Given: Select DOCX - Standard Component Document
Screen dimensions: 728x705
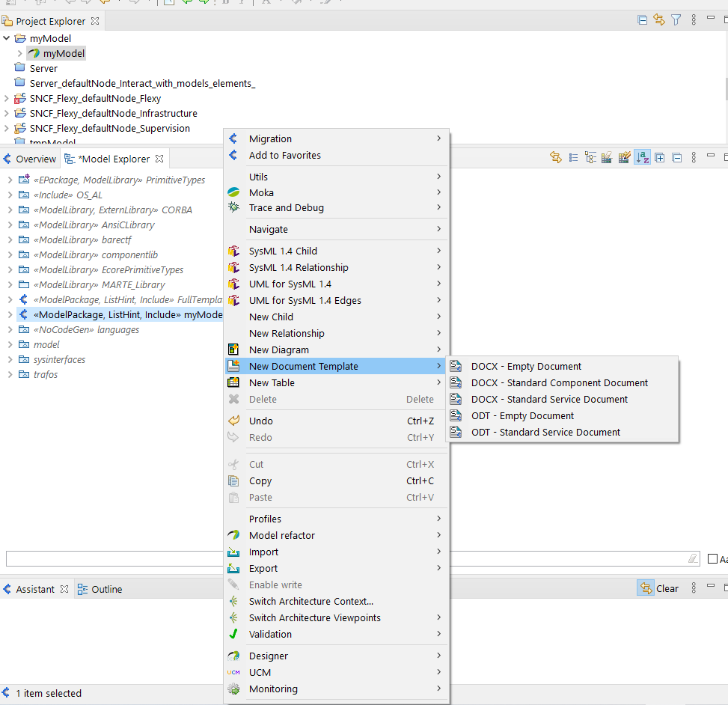Looking at the screenshot, I should (562, 382).
